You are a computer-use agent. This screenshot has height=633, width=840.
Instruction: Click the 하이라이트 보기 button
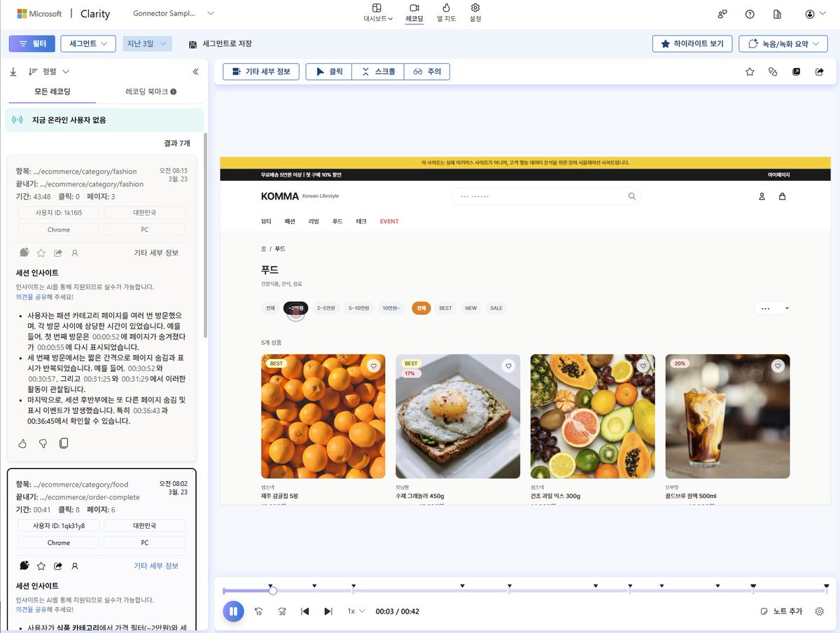tap(692, 43)
